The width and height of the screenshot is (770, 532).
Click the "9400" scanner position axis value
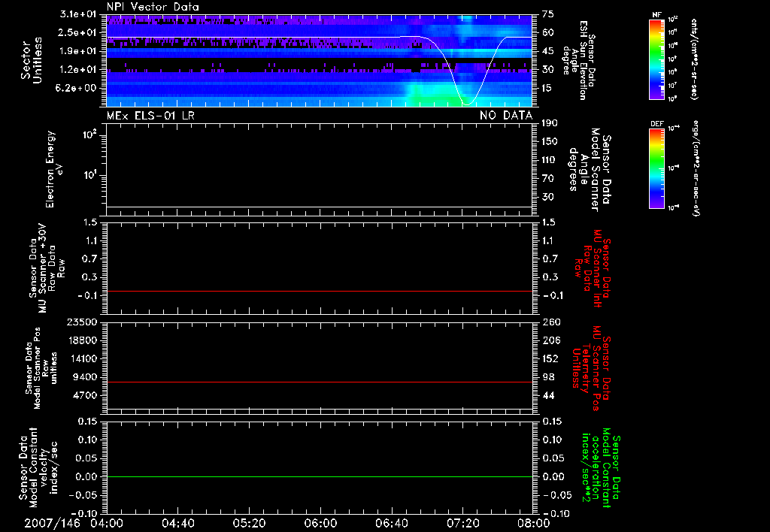[85, 377]
